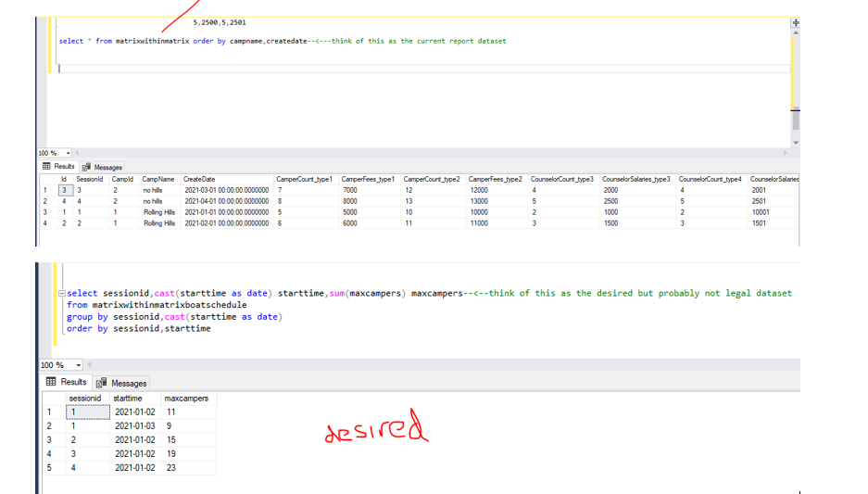This screenshot has height=494, width=868.
Task: Select row header 4 in upper results grid
Action: tap(48, 223)
